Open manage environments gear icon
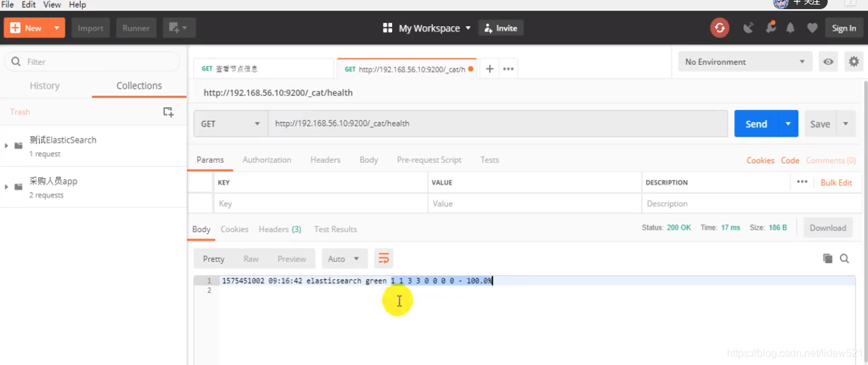868x365 pixels. click(854, 62)
